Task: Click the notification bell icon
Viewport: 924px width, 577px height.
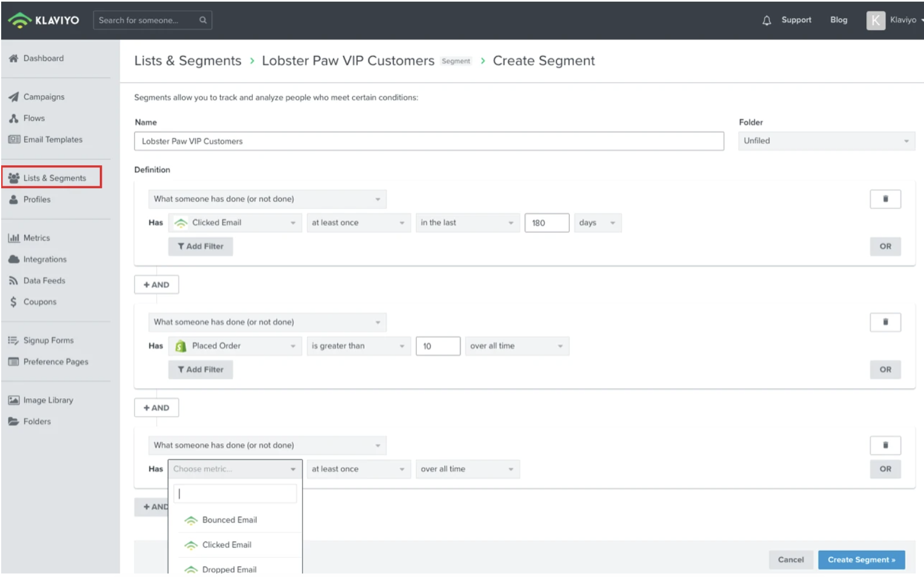Action: 766,20
